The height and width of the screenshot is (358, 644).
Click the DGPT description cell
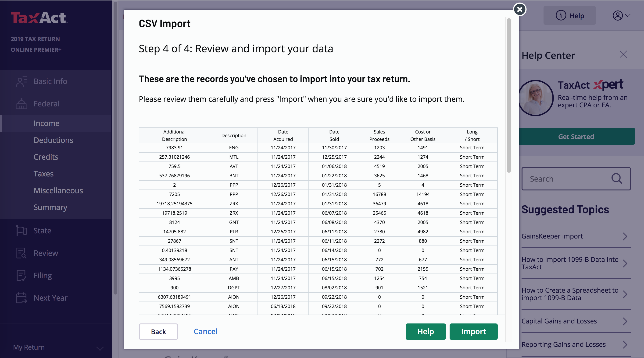234,288
